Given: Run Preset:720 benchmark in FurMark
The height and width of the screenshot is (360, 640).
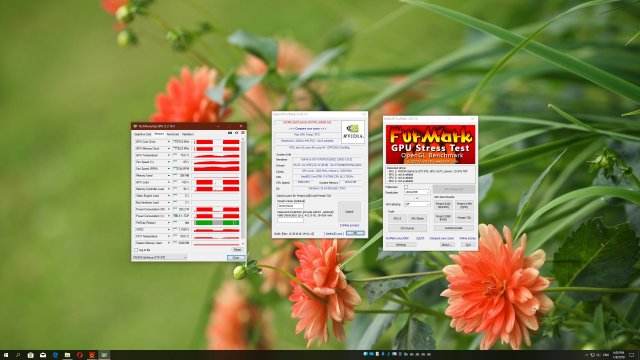Looking at the screenshot, I should coord(464,218).
